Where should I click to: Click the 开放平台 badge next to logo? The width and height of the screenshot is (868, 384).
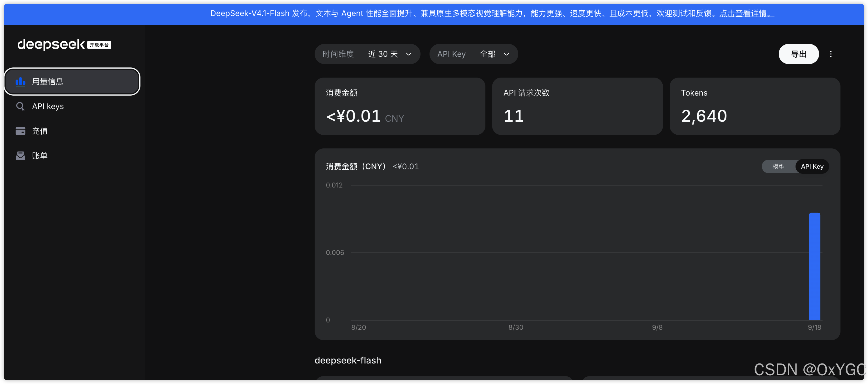point(99,45)
